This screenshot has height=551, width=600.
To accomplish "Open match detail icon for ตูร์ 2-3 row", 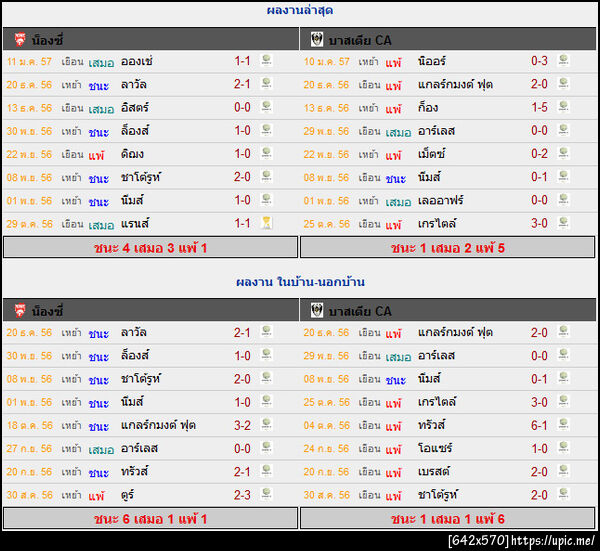I will click(x=266, y=494).
